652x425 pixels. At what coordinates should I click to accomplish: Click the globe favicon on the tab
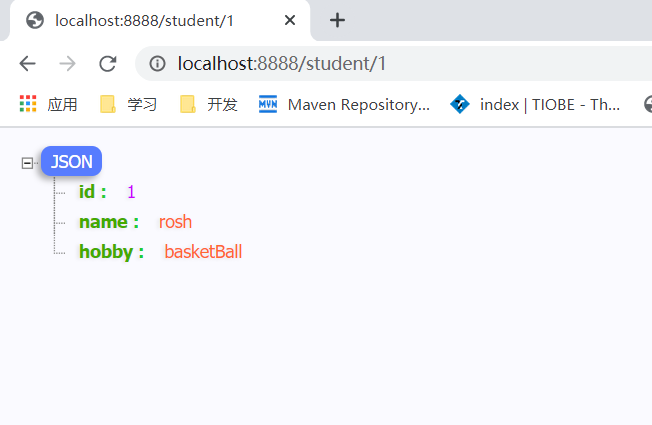coord(35,20)
